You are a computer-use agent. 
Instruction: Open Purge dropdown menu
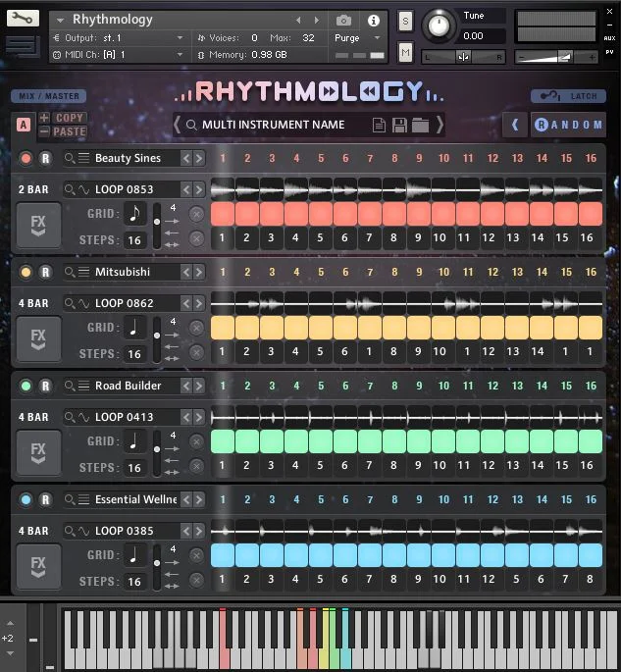click(x=377, y=38)
